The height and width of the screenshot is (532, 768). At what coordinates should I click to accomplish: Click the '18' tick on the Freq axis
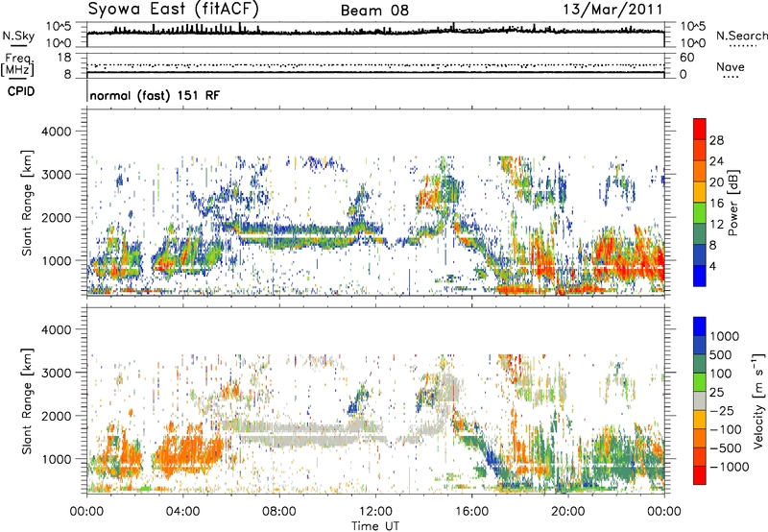[x=64, y=58]
